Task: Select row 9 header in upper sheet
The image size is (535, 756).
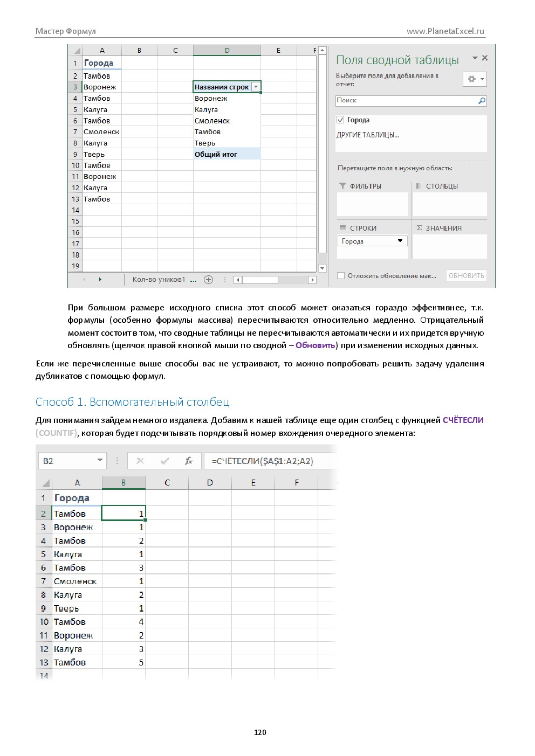Action: click(76, 155)
